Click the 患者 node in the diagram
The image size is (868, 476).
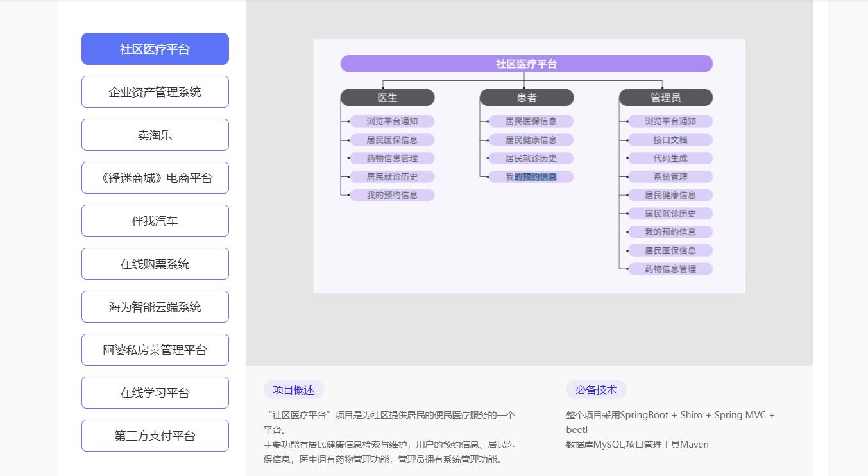(527, 98)
